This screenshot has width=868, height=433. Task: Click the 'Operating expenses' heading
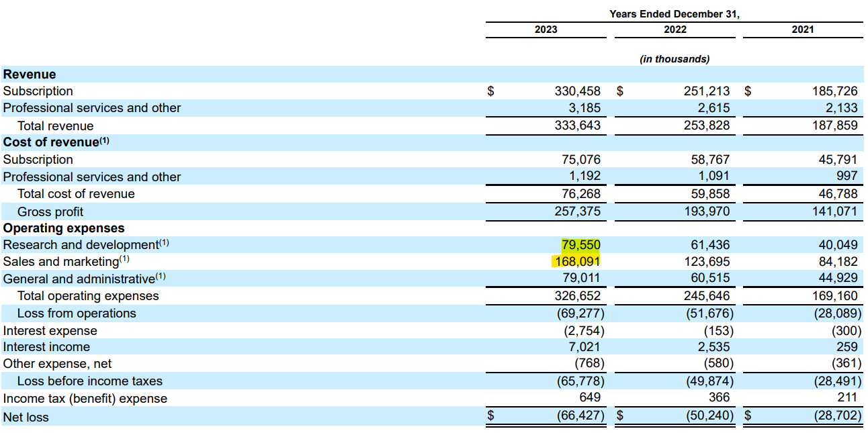pyautogui.click(x=64, y=228)
